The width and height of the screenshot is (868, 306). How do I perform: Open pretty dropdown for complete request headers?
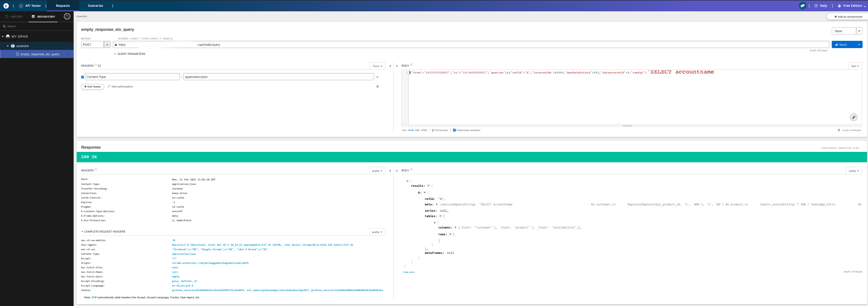click(x=377, y=232)
